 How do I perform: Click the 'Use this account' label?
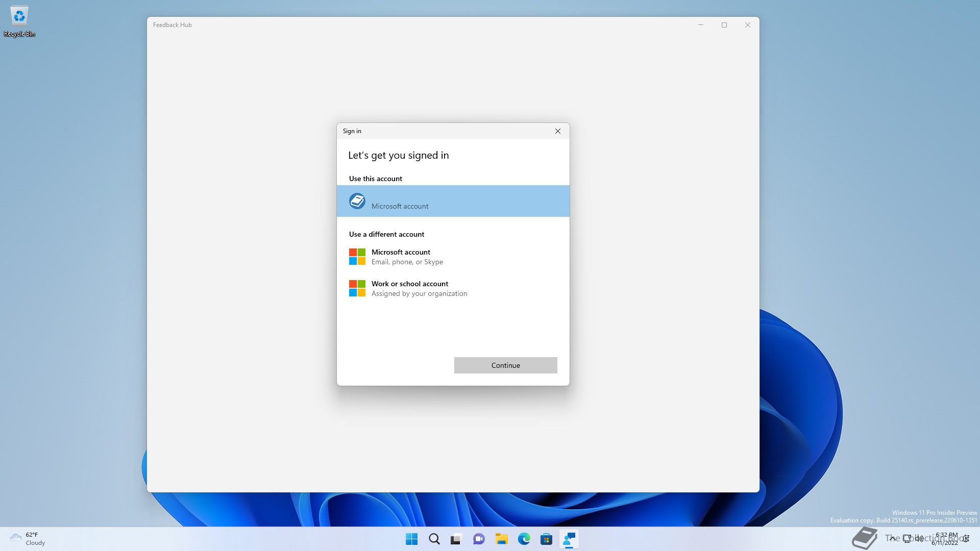[x=376, y=179]
